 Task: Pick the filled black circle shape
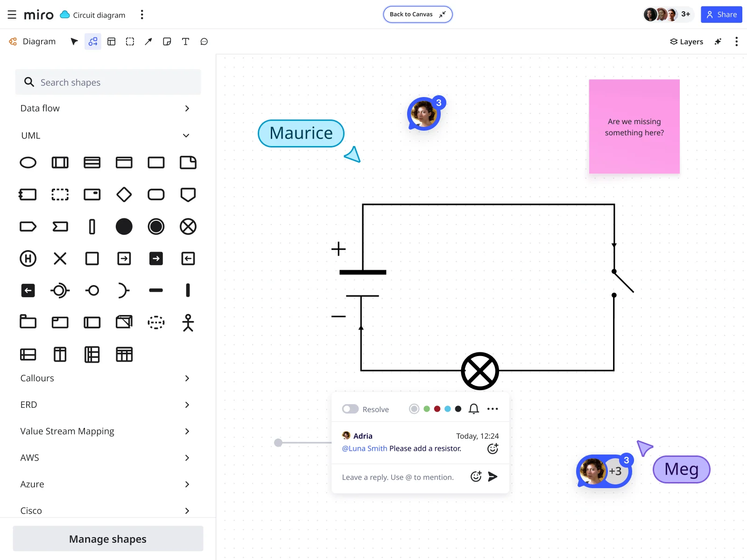pyautogui.click(x=124, y=227)
